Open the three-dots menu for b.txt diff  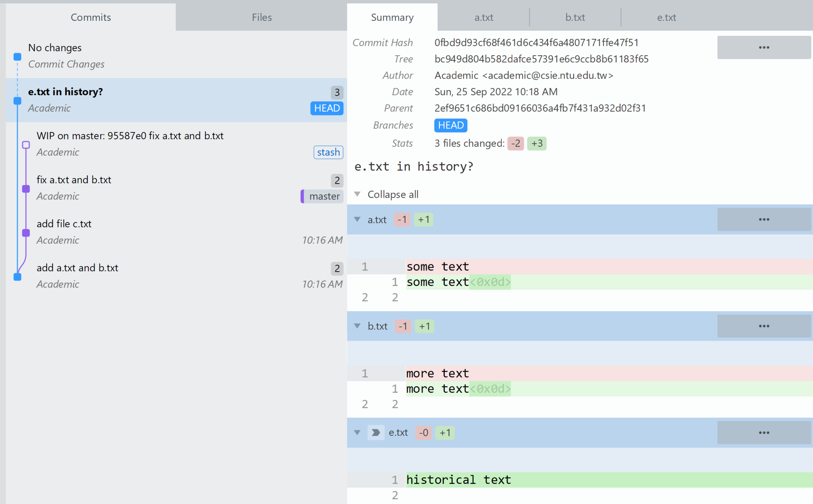(x=764, y=326)
